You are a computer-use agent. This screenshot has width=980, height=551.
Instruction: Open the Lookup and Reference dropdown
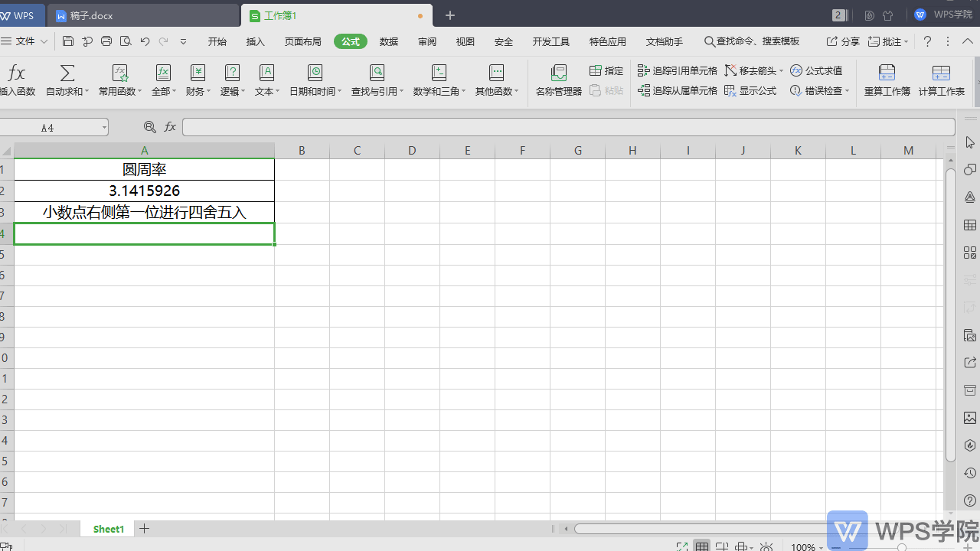click(x=401, y=92)
